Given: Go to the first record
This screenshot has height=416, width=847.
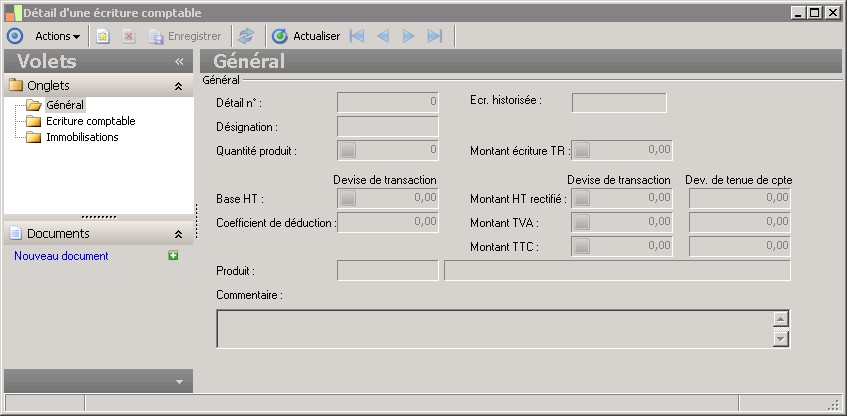Looking at the screenshot, I should click(x=357, y=36).
